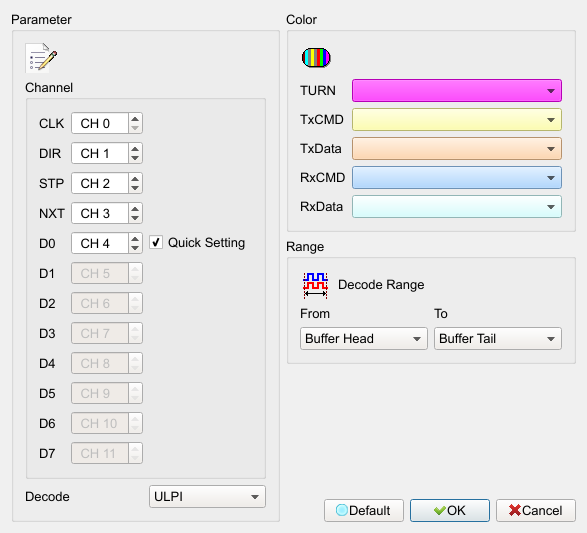Decrement the D0 channel stepper down
The image size is (587, 533).
pyautogui.click(x=135, y=248)
